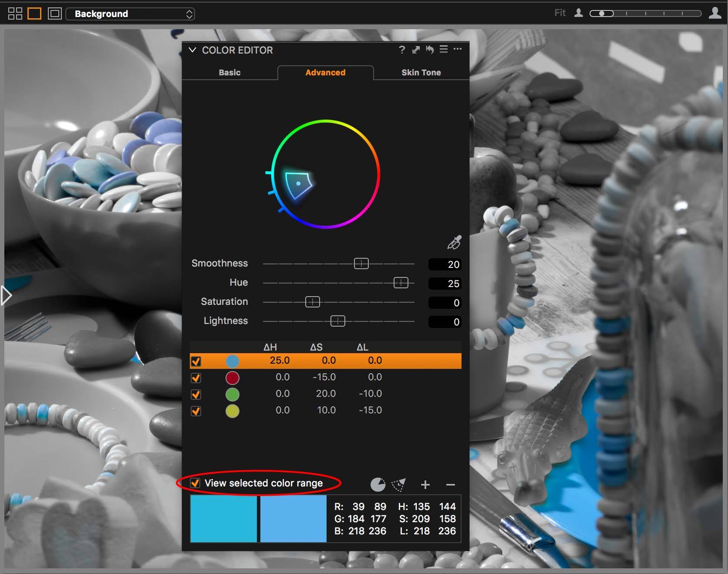Image resolution: width=728 pixels, height=574 pixels.
Task: Click the small person zoom-out icon
Action: pyautogui.click(x=578, y=13)
